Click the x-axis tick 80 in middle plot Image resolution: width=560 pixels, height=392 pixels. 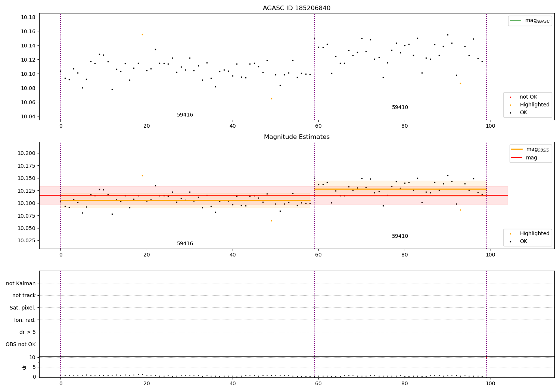click(x=405, y=255)
